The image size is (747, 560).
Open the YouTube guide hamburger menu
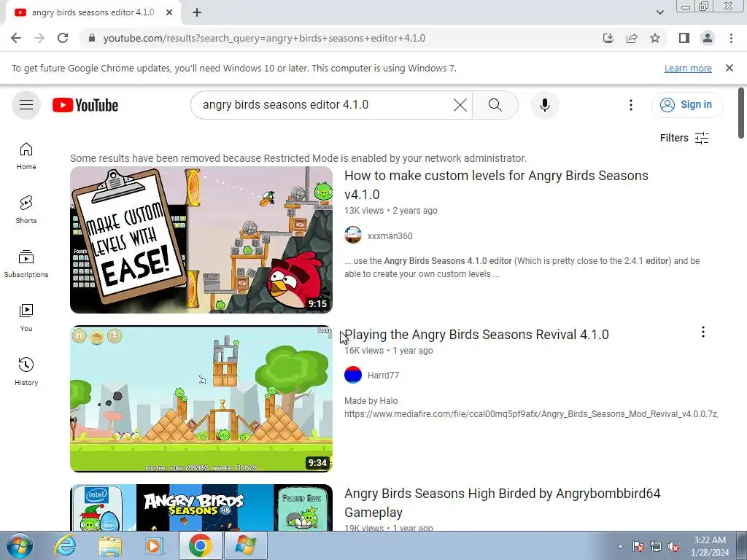[x=26, y=105]
